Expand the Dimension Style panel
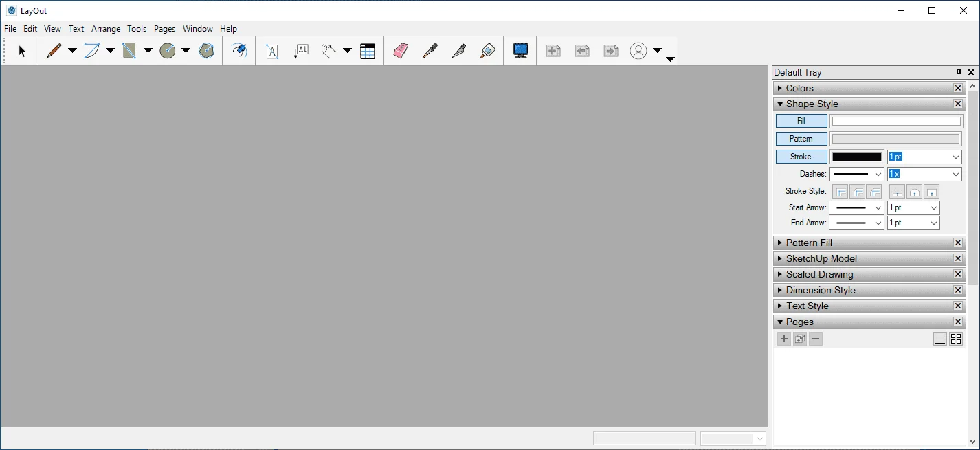980x450 pixels. click(780, 290)
